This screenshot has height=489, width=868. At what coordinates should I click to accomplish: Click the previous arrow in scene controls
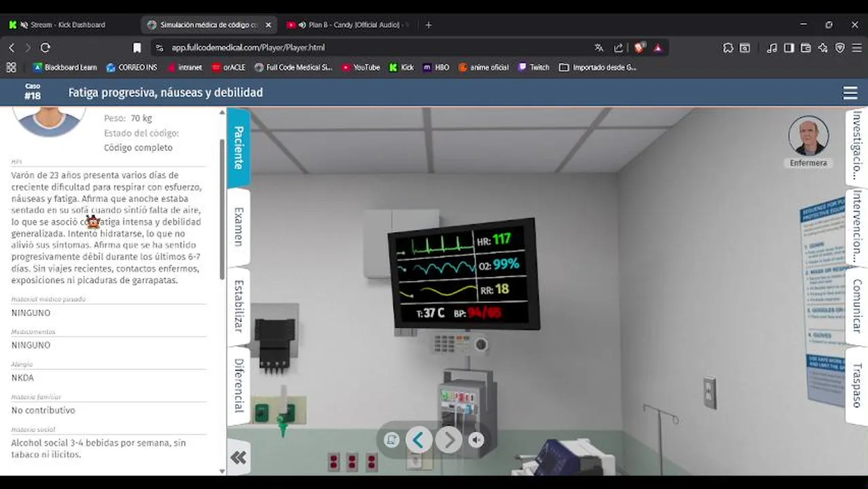(419, 440)
